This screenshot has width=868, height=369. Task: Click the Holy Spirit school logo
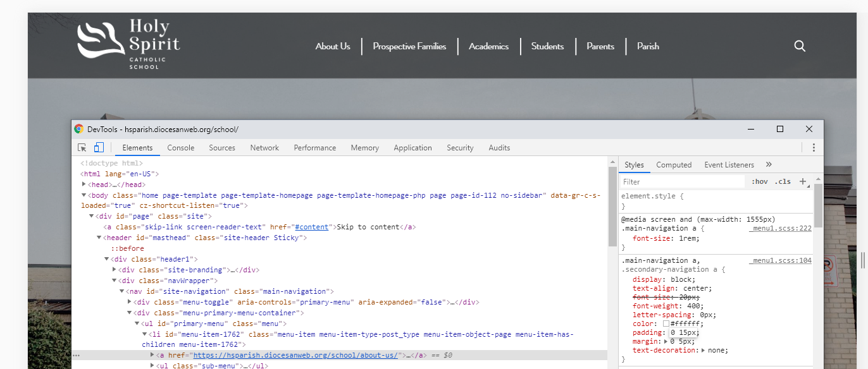coord(128,44)
